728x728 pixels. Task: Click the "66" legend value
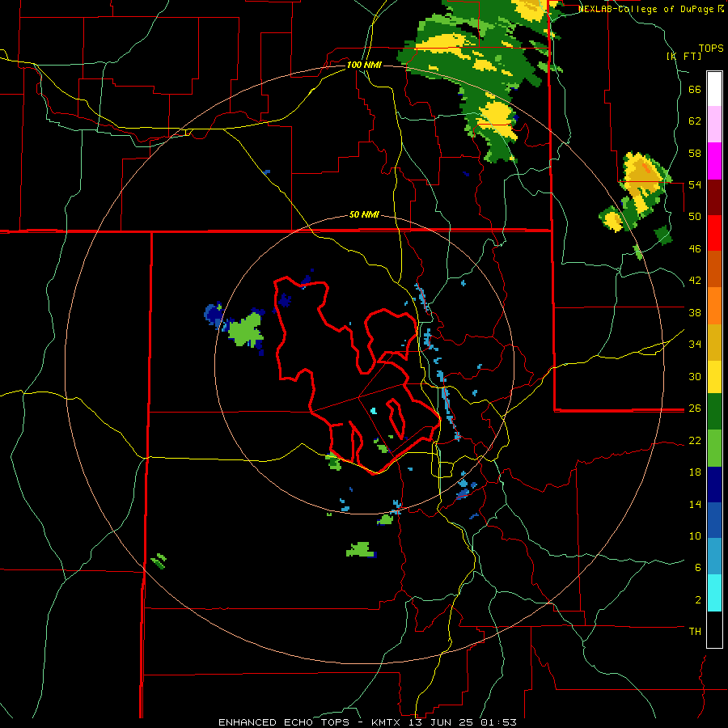(695, 89)
